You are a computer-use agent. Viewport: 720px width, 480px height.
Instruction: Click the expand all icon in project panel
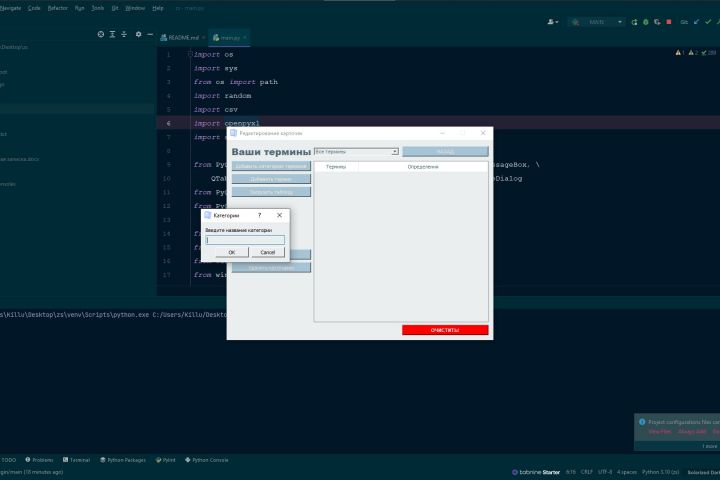click(112, 34)
